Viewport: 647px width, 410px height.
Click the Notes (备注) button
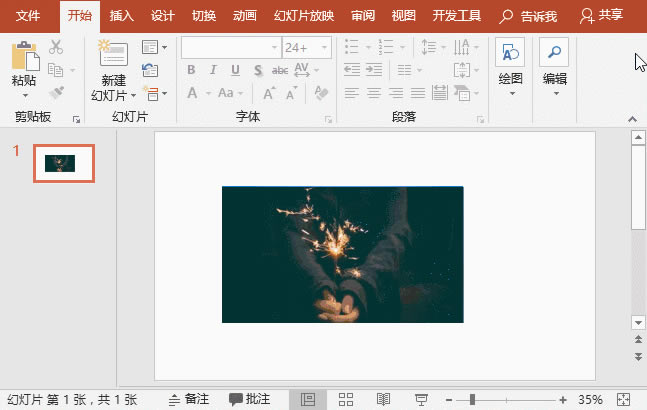pos(188,399)
